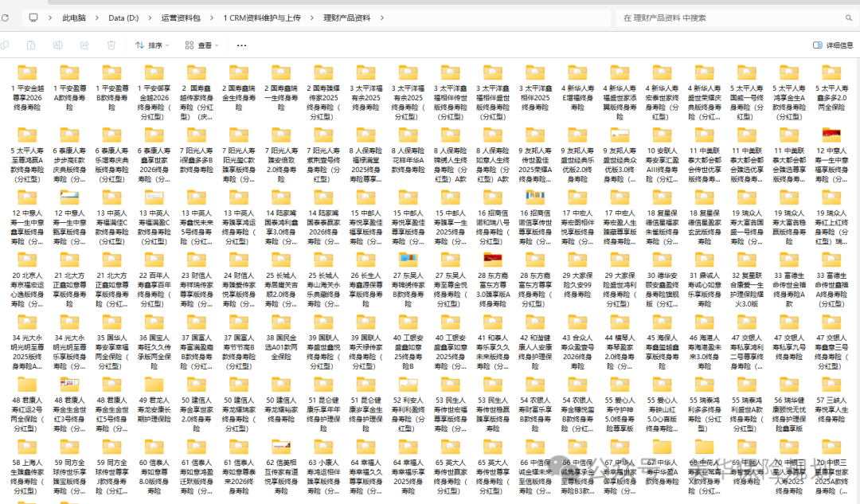This screenshot has width=860, height=504.
Task: Select the Copy icon in the toolbar
Action: (6, 45)
